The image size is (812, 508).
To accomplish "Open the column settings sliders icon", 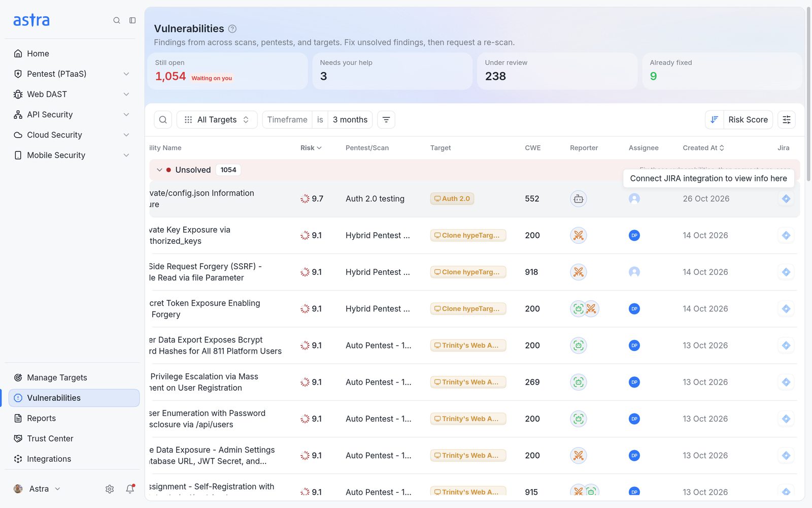I will 787,120.
